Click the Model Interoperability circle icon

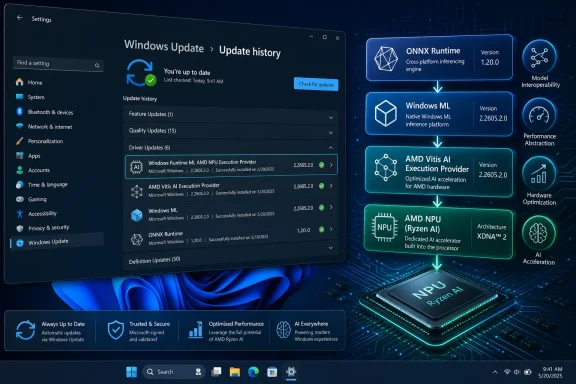539,57
